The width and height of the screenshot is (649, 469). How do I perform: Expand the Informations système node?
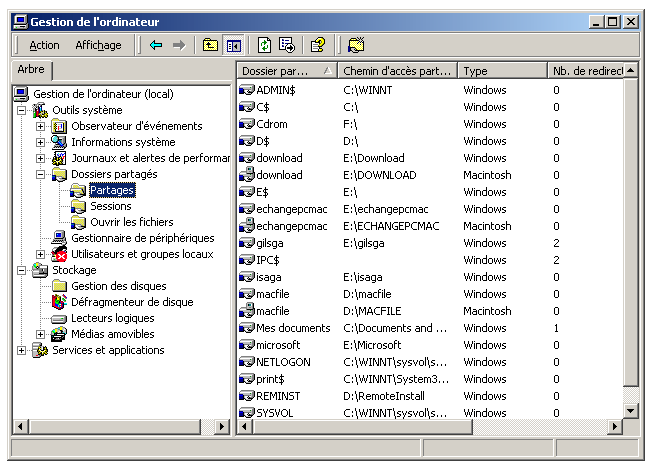[41, 142]
